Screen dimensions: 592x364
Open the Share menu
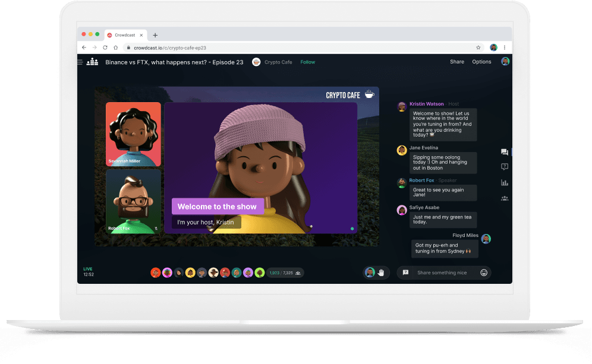[x=457, y=62]
